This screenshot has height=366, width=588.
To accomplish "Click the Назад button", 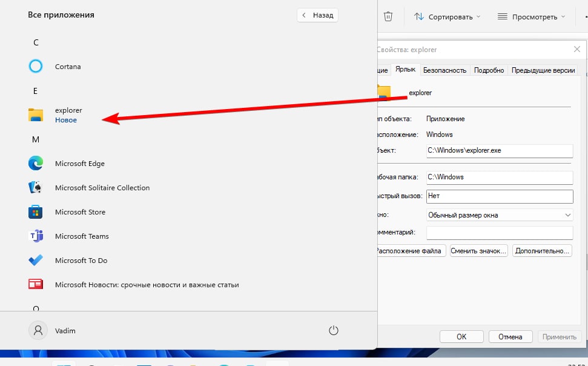I will pos(318,15).
